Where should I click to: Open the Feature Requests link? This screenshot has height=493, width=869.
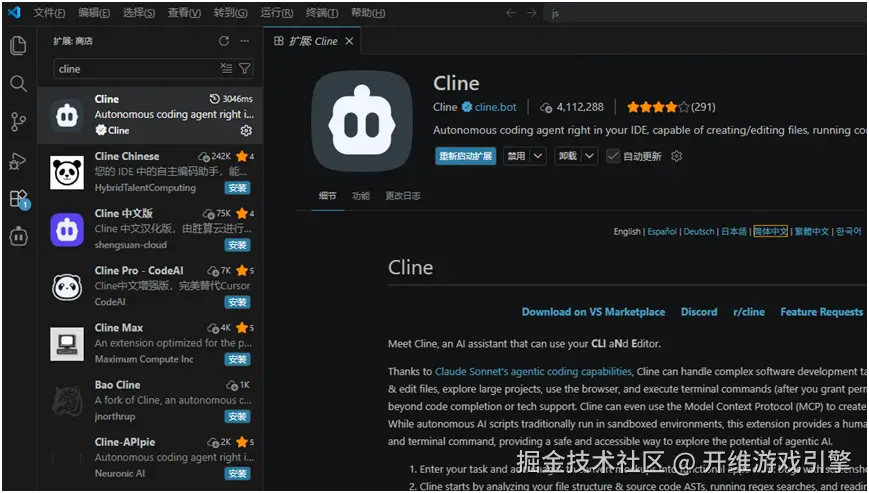[x=822, y=312]
